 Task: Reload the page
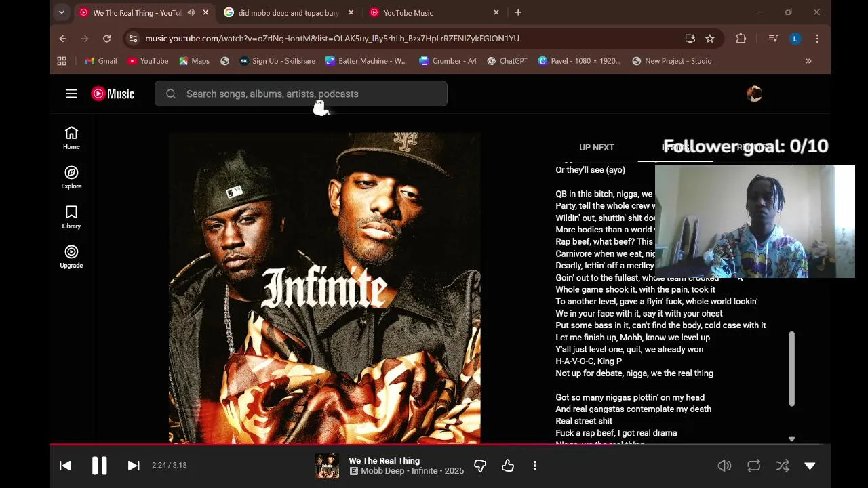point(106,39)
